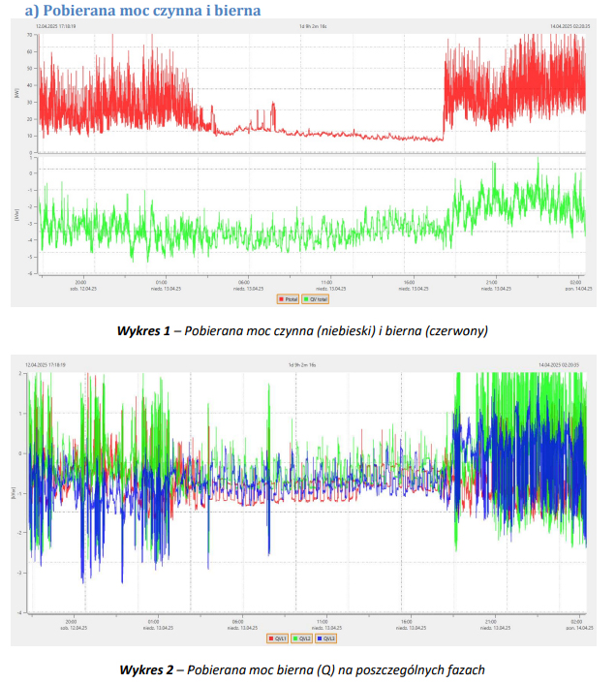Click the red Ptotal legend swatch
Viewport: 616px width, 684px height.
pyautogui.click(x=280, y=299)
